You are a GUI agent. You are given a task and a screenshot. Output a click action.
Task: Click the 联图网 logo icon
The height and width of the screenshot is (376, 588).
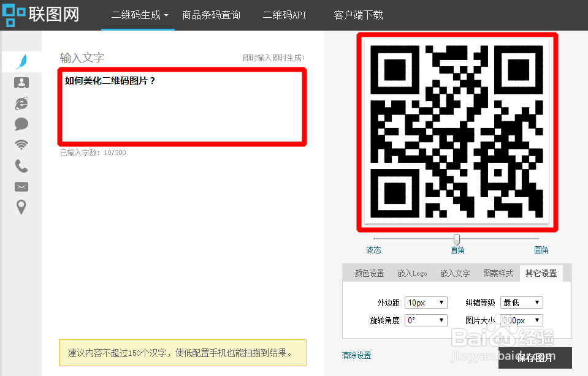click(14, 15)
